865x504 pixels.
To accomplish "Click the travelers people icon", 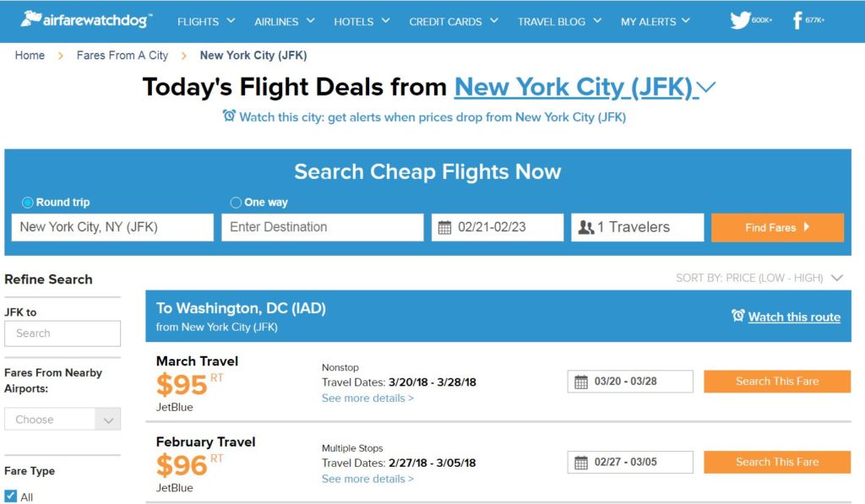I will point(586,227).
